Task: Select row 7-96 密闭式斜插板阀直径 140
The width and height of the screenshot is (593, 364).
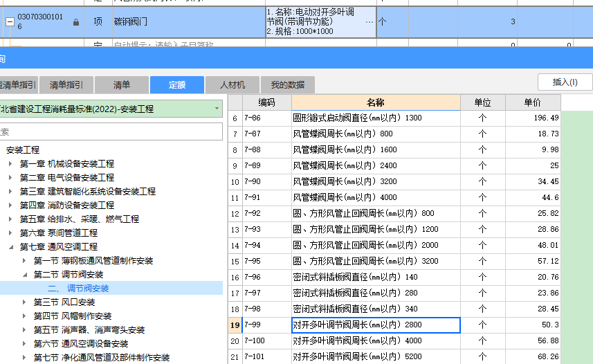Action: tap(394, 277)
